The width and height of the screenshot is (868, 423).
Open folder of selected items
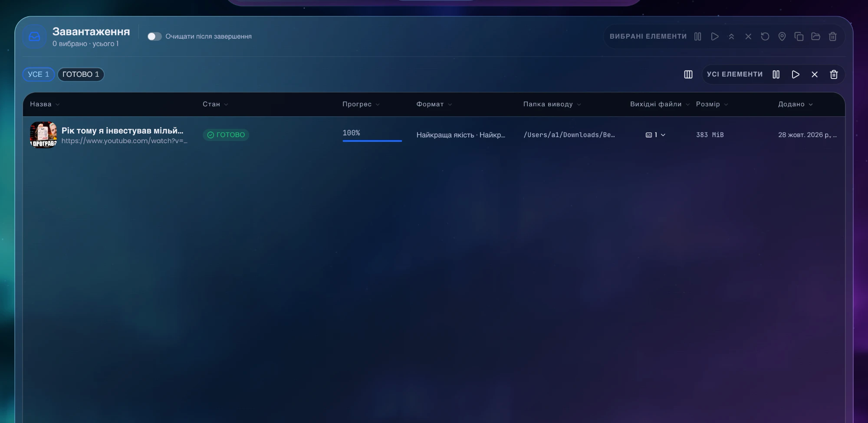pyautogui.click(x=816, y=36)
